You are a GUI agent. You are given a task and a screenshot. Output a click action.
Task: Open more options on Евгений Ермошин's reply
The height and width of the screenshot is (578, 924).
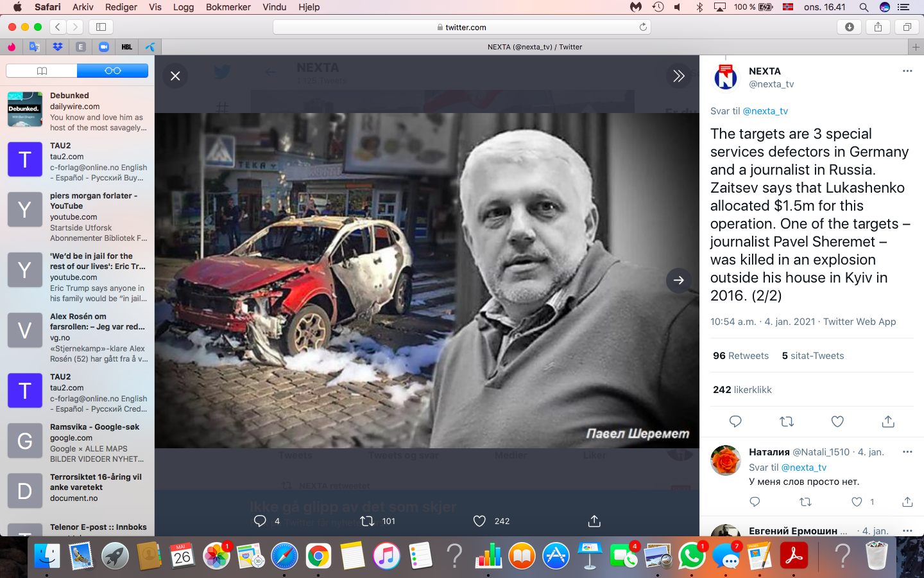point(907,531)
